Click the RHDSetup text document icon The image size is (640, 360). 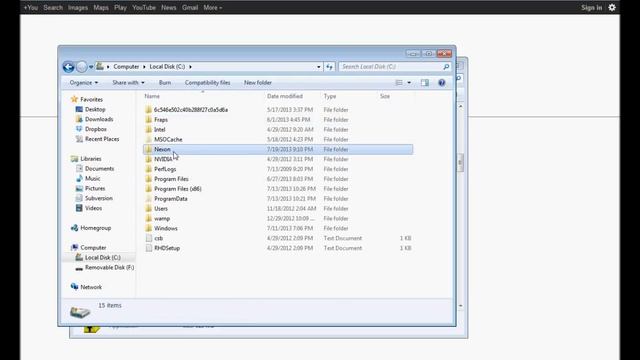149,248
